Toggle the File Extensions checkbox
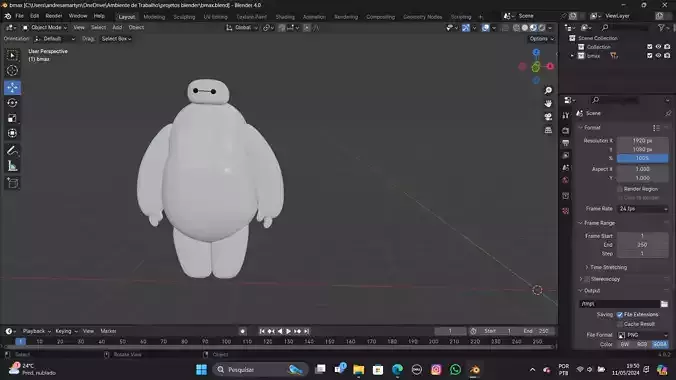 pos(620,314)
